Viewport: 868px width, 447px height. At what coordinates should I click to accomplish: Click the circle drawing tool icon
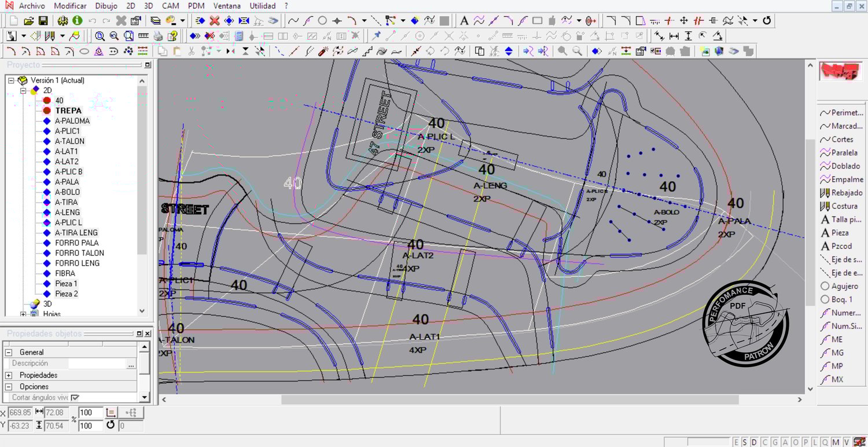tap(322, 21)
